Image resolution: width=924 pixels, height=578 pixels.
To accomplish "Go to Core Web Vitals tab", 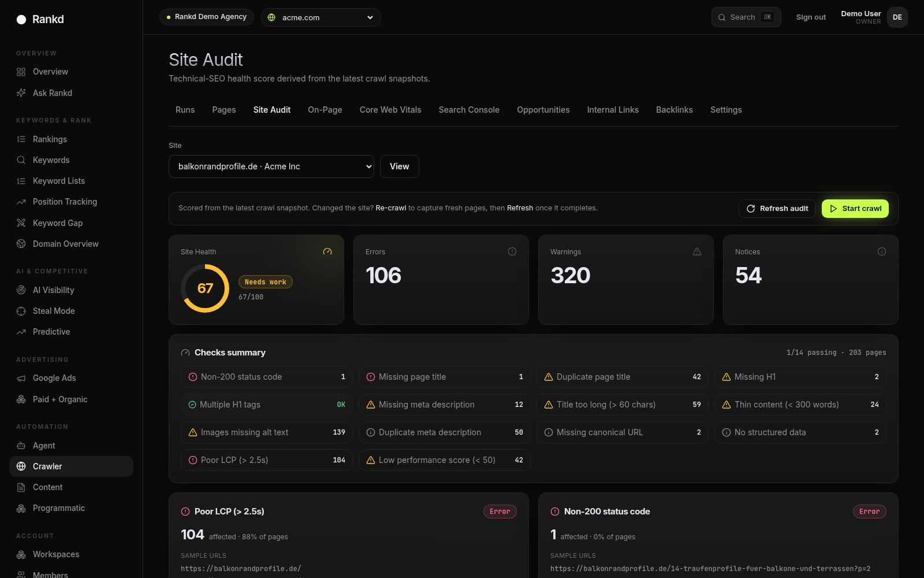I will coord(390,110).
